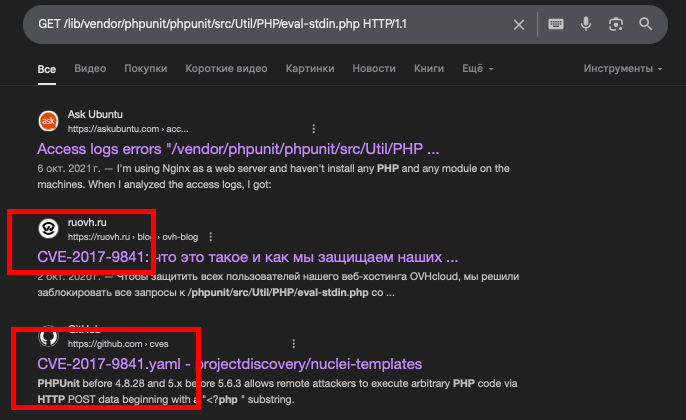Switch to the Картинки tab

(310, 69)
